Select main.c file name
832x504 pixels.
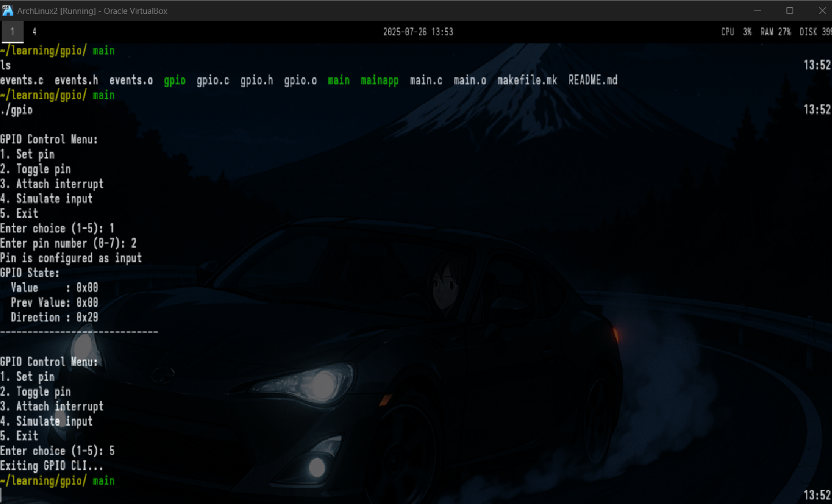pyautogui.click(x=427, y=80)
